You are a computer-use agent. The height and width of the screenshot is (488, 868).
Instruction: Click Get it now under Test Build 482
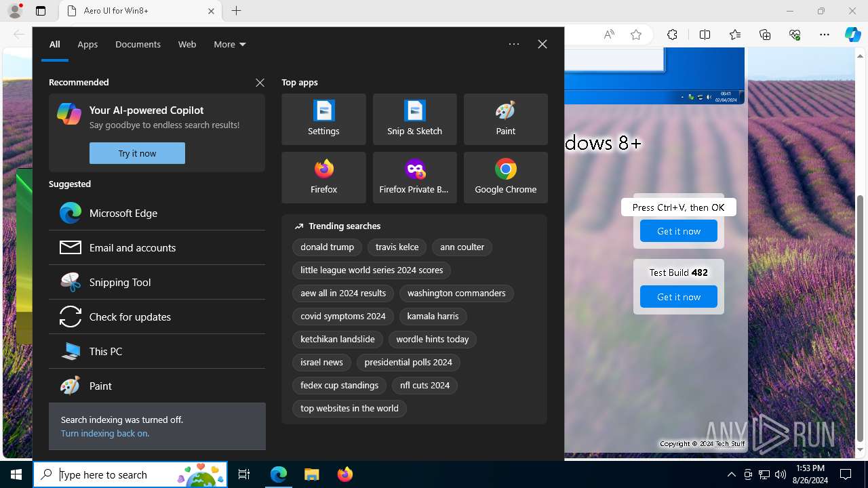point(679,297)
